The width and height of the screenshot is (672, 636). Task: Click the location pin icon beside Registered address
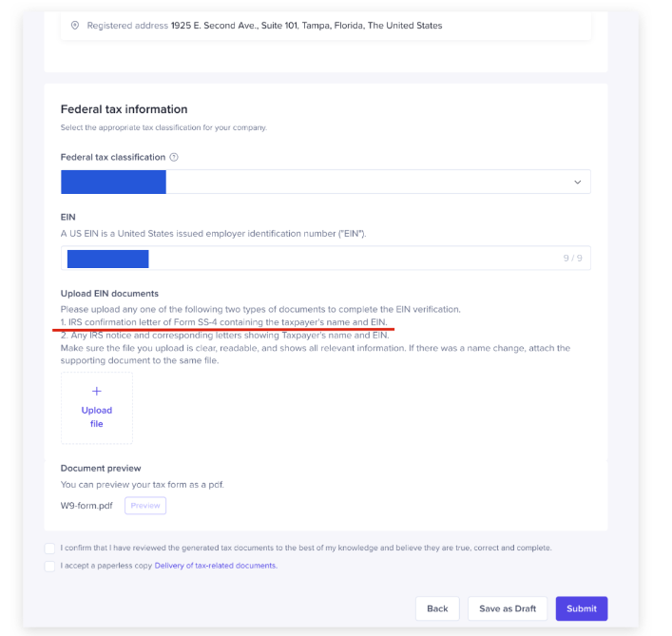tap(76, 26)
